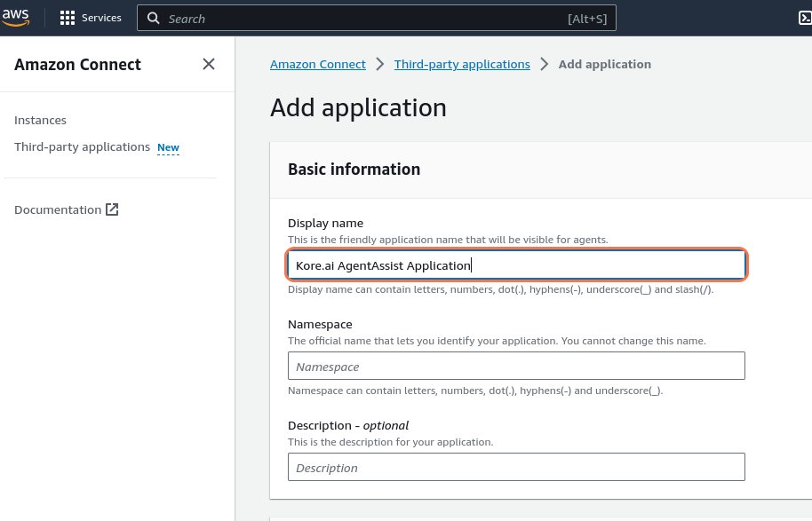Click the chevron after Amazon Connect breadcrumb
This screenshot has height=521, width=812.
(378, 64)
